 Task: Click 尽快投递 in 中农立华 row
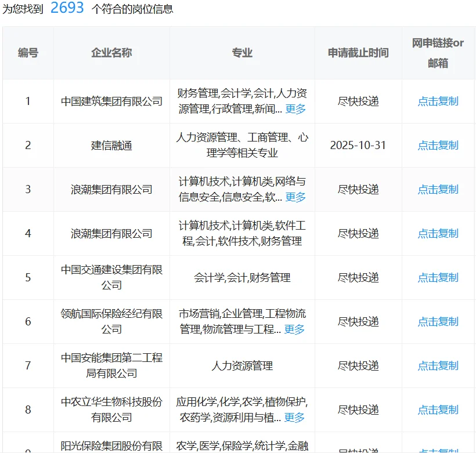(x=358, y=410)
